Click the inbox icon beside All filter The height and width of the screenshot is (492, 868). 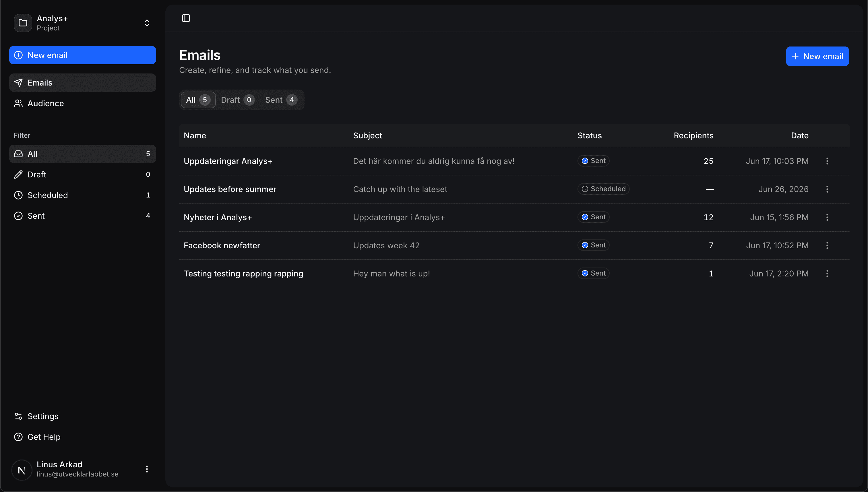click(18, 154)
